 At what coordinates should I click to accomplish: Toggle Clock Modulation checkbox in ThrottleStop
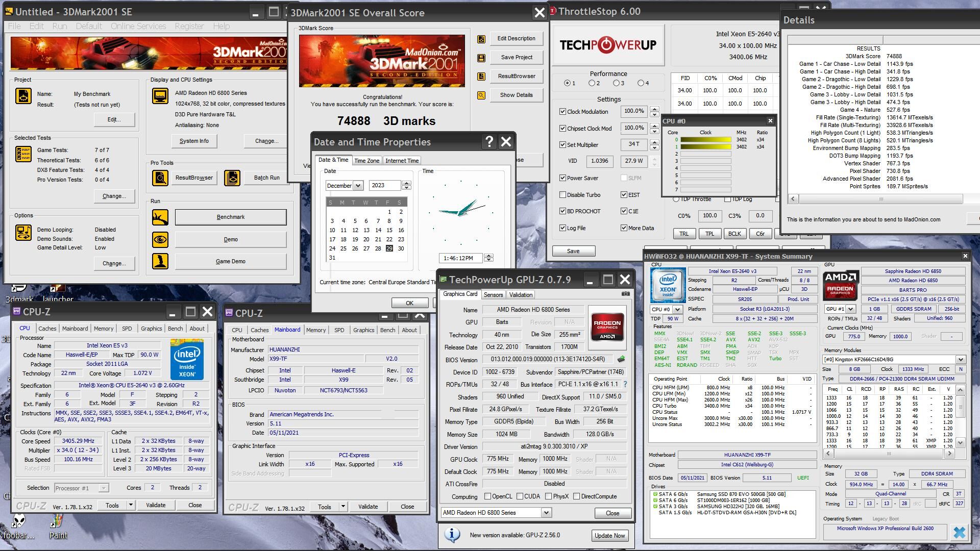pyautogui.click(x=562, y=111)
